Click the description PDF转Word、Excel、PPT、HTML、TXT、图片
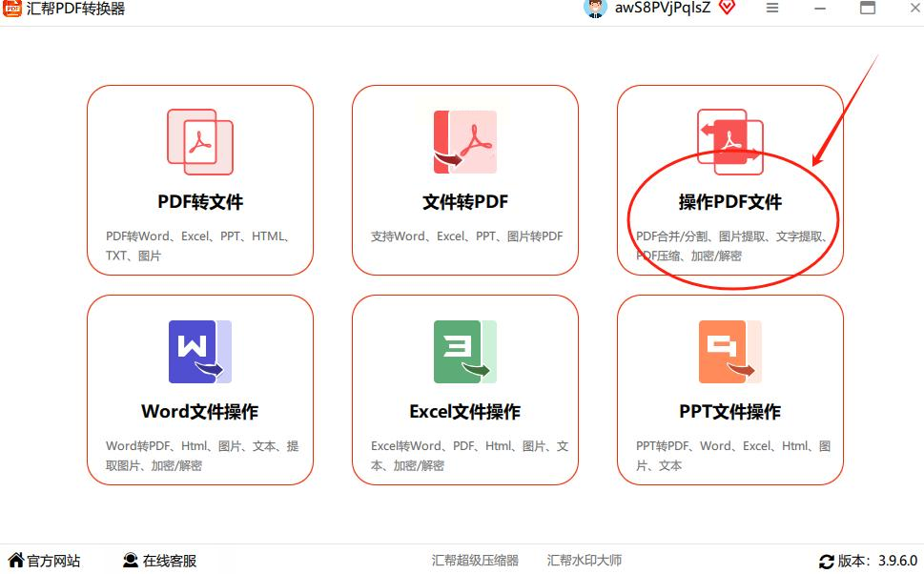924x574 pixels. tap(198, 246)
